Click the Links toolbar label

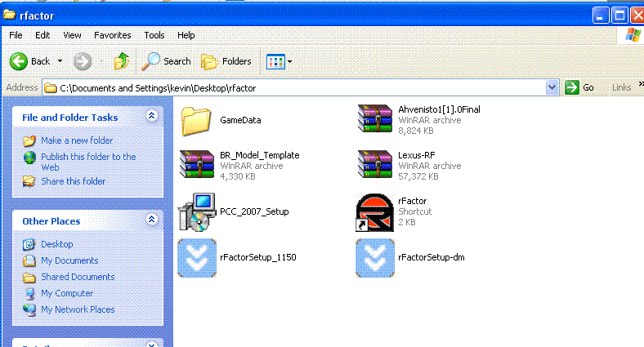621,87
